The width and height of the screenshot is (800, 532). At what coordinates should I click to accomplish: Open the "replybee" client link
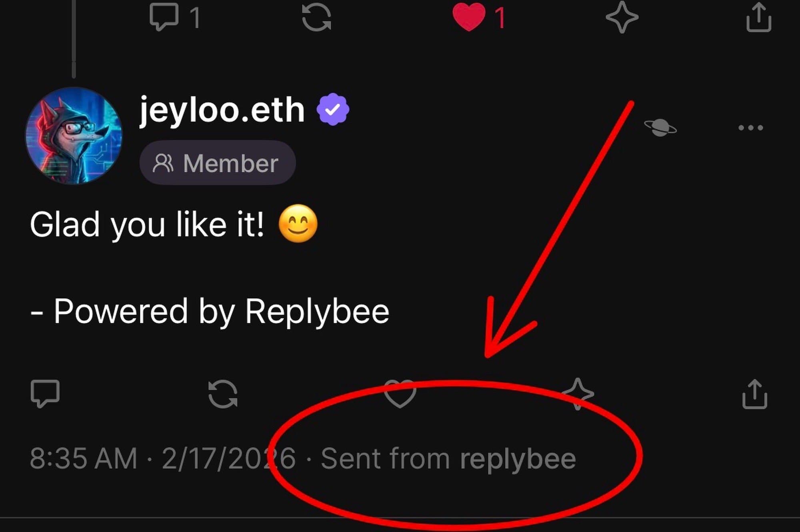pos(518,459)
